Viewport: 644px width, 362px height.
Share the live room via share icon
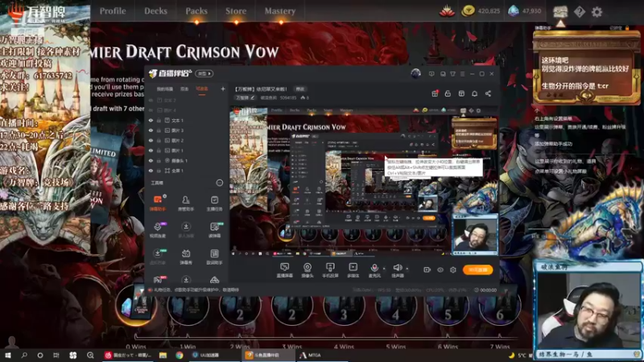[x=488, y=93]
